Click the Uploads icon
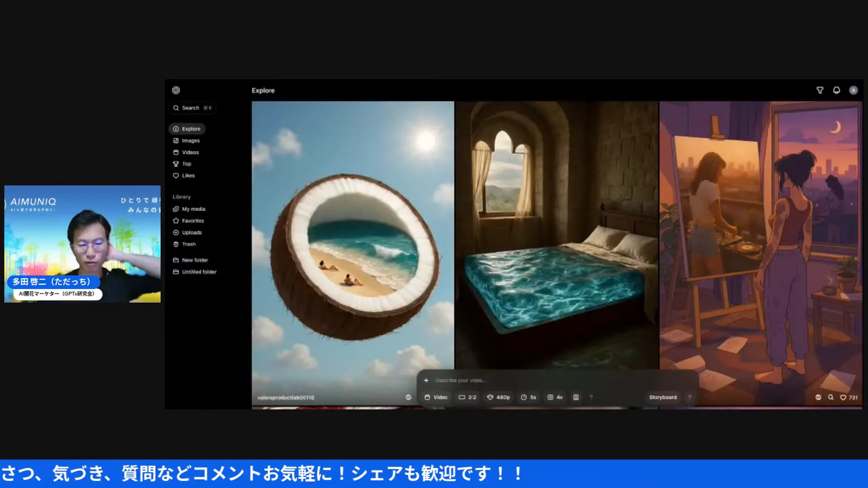The image size is (868, 488). [176, 232]
